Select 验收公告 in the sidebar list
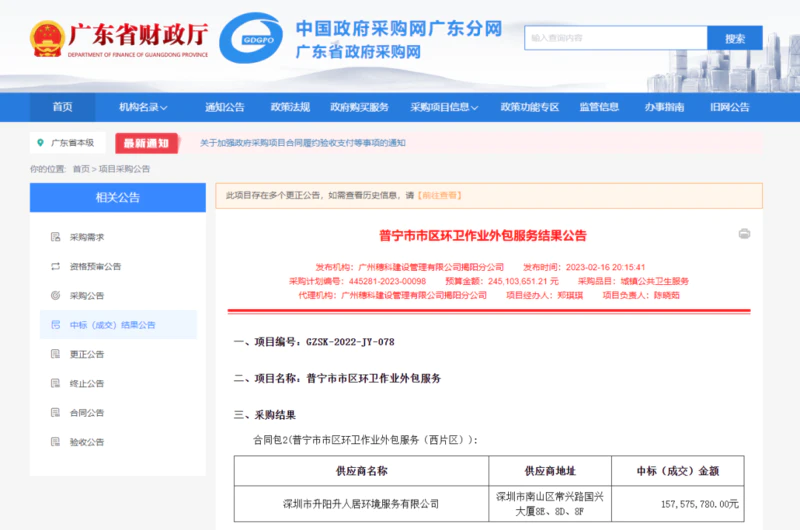 [x=87, y=442]
